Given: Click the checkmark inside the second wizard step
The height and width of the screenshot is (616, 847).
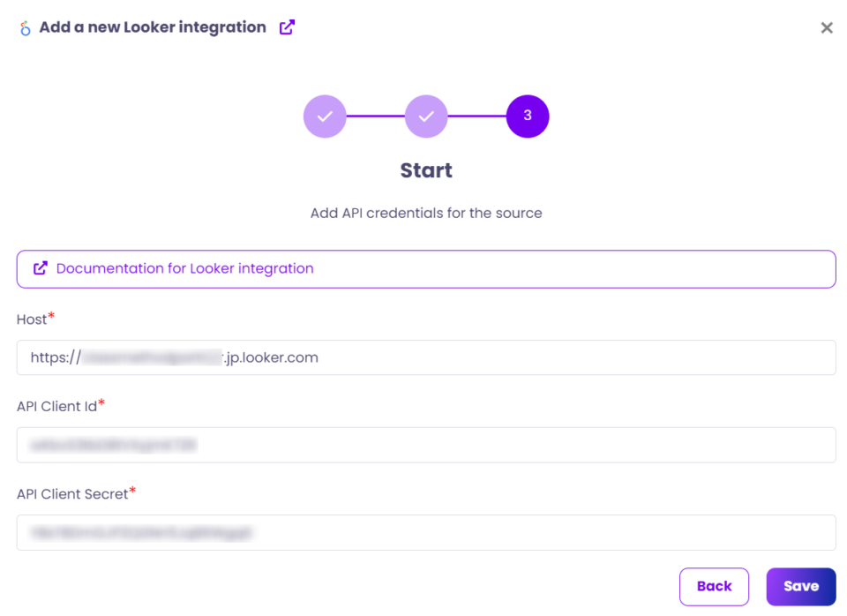Looking at the screenshot, I should 426,116.
